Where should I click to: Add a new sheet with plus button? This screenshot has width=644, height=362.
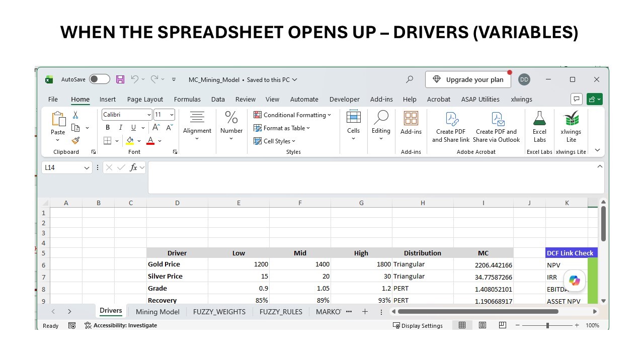pyautogui.click(x=365, y=312)
